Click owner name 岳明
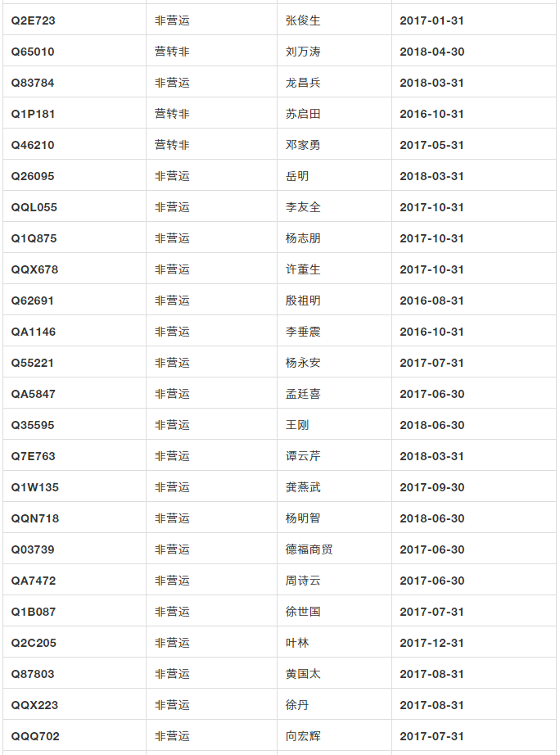The image size is (560, 755). pos(297,176)
